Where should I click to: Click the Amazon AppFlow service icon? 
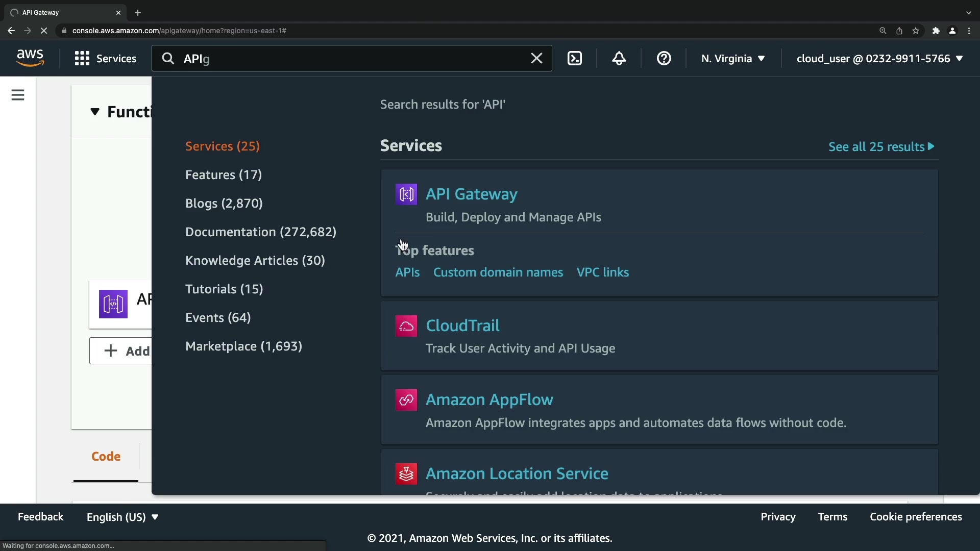(406, 400)
